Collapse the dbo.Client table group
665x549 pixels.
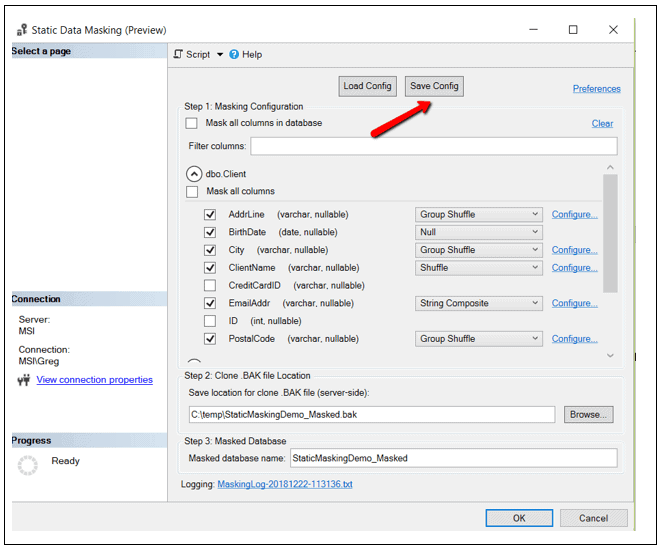[194, 173]
